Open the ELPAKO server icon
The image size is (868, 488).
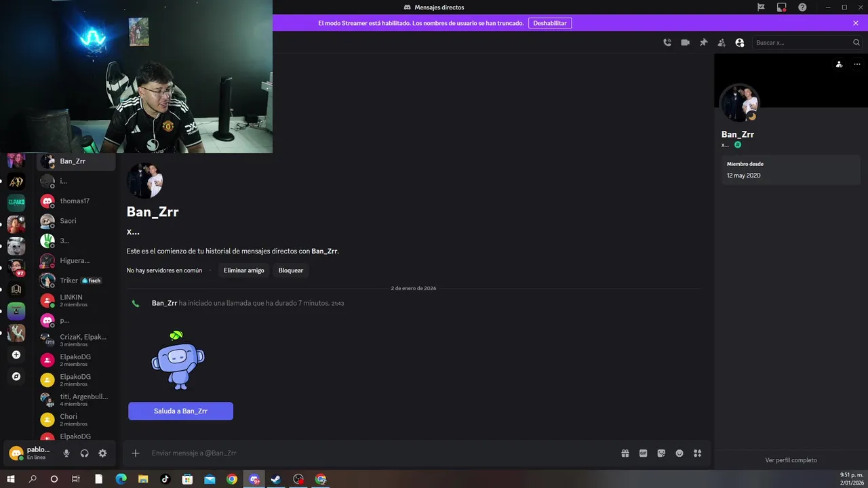[x=16, y=202]
